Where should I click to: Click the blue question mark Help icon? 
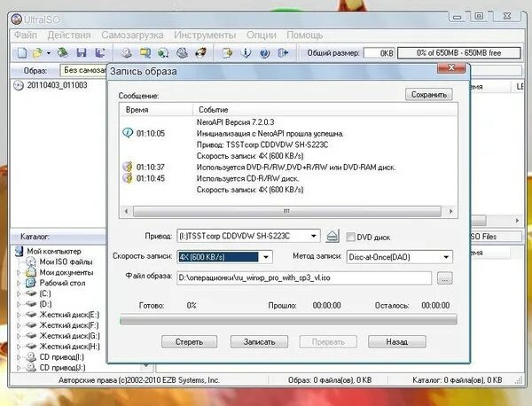264,53
